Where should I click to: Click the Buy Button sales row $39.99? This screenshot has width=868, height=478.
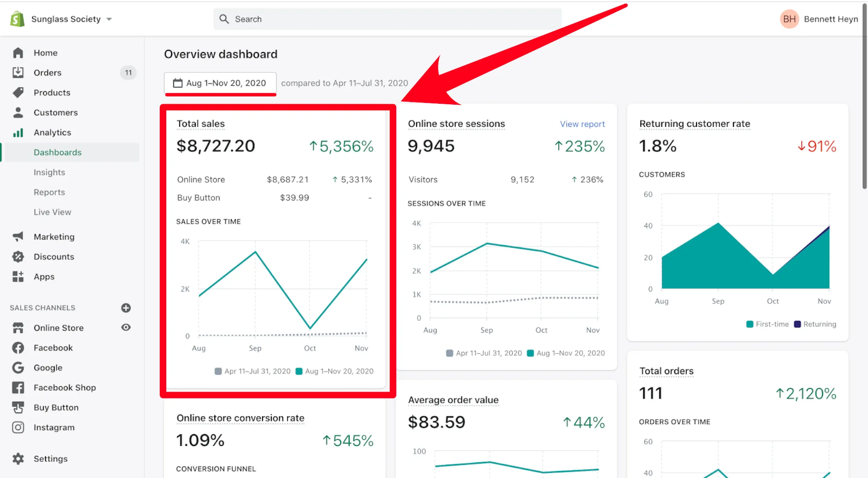click(294, 198)
